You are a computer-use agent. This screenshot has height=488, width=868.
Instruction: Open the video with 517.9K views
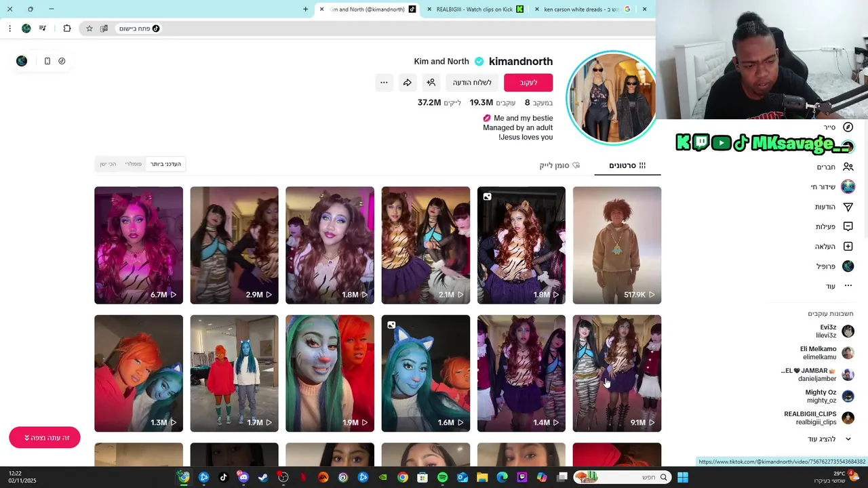[617, 245]
